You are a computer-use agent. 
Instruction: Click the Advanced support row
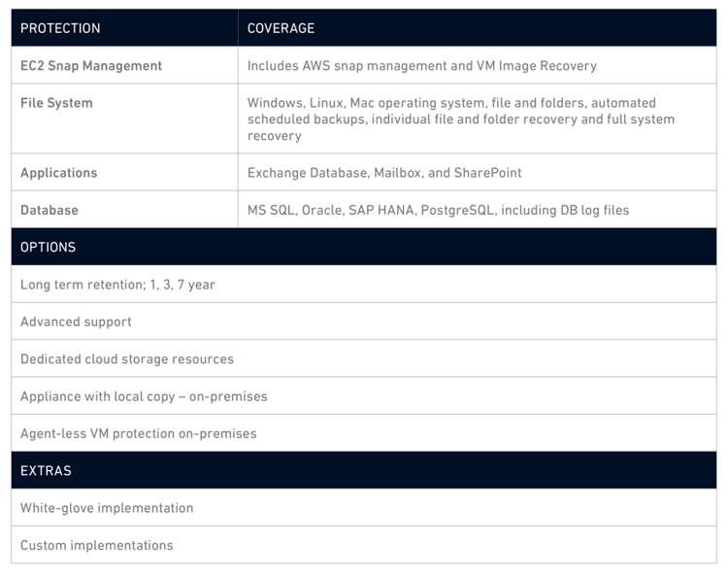pos(76,322)
